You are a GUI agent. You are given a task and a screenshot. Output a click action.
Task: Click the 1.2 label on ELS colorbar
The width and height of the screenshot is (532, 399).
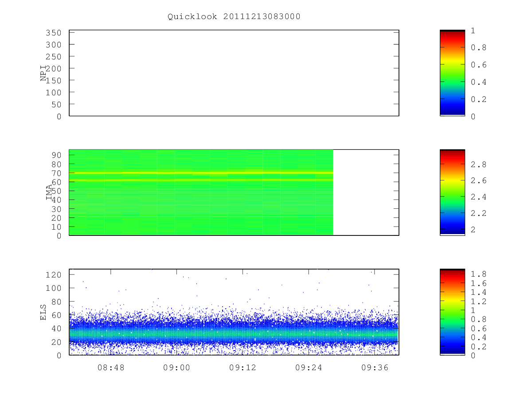pos(479,301)
